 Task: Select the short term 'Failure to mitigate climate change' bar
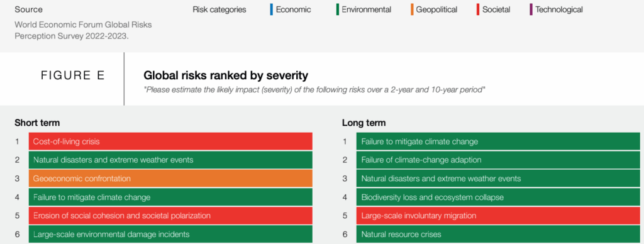click(x=170, y=197)
